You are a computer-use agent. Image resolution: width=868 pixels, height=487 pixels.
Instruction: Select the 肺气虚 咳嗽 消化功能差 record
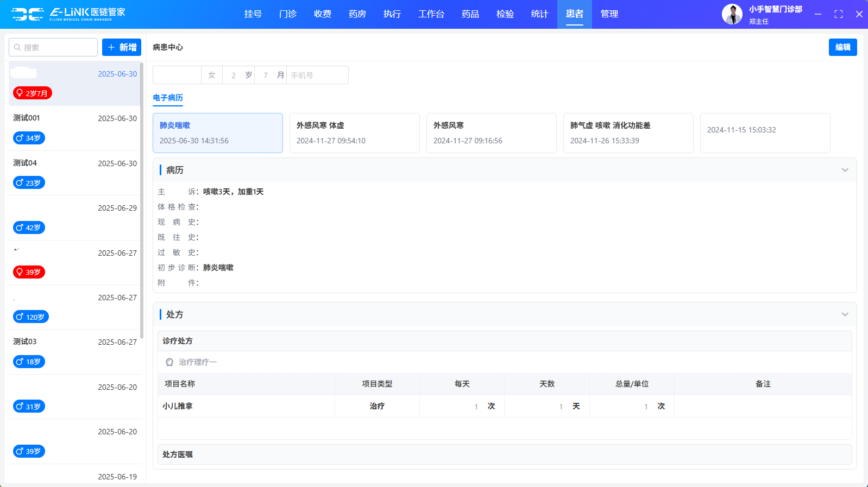click(628, 133)
